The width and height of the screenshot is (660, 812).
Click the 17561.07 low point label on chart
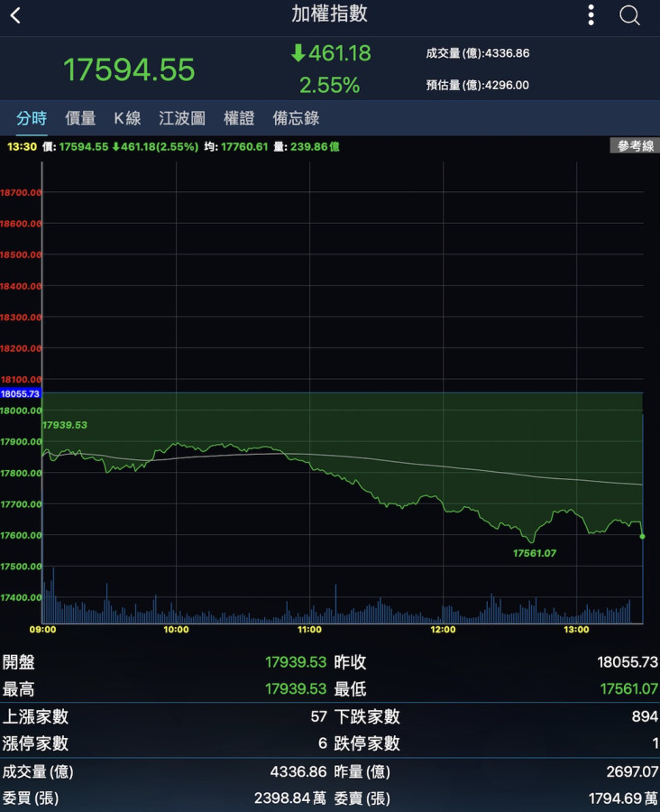tap(535, 553)
